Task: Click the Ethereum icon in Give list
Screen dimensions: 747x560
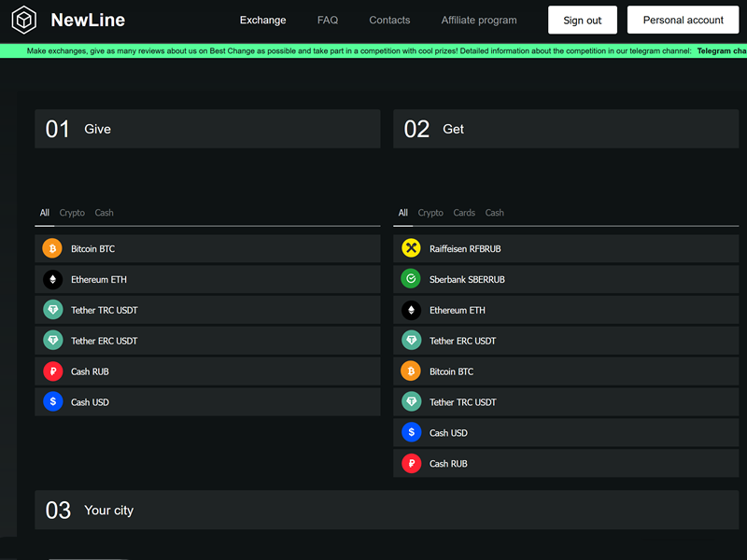Action: pyautogui.click(x=52, y=279)
